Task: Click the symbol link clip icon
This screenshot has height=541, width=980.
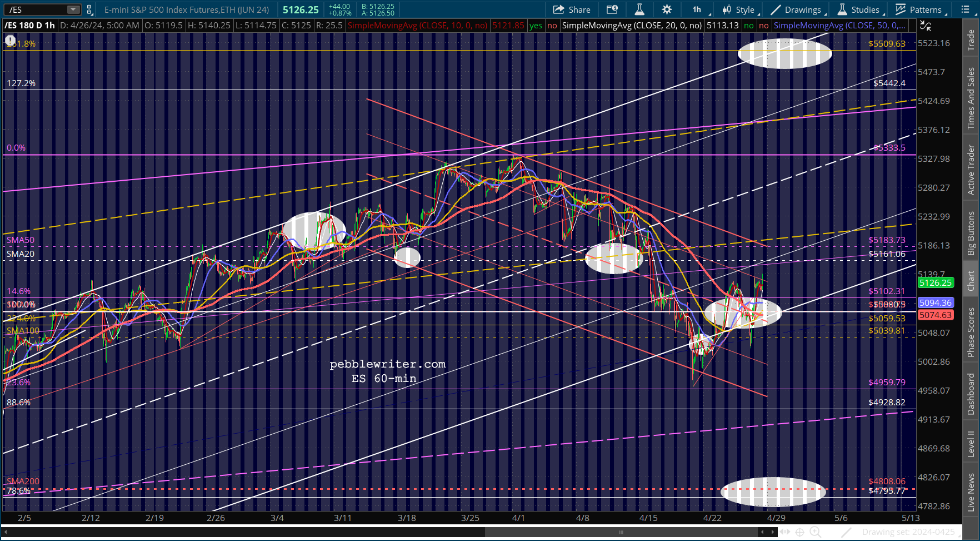Action: coord(89,9)
